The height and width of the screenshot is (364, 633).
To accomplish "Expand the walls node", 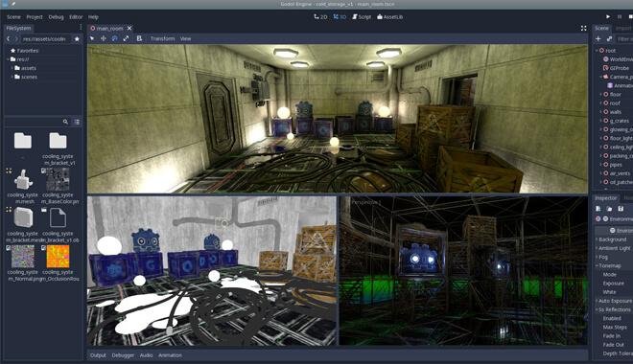I will (600, 112).
